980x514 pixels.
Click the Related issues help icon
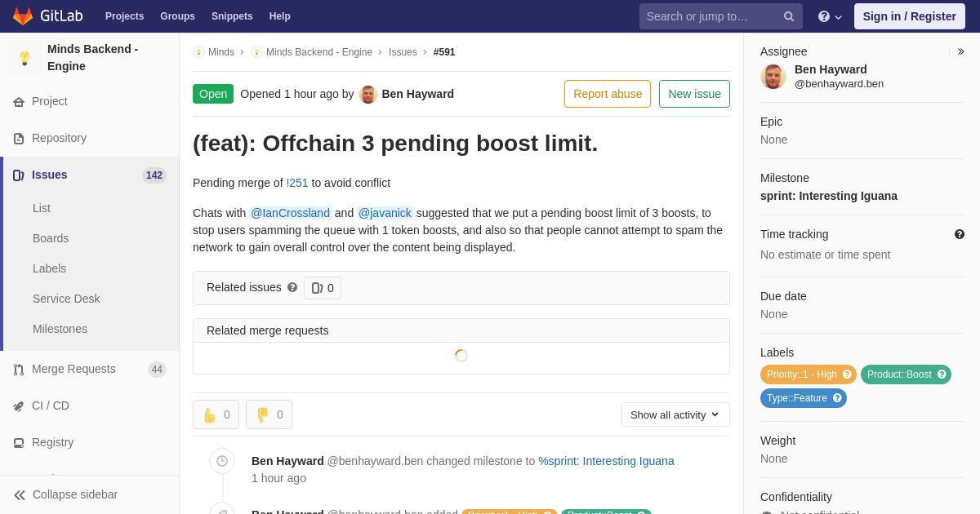(292, 287)
